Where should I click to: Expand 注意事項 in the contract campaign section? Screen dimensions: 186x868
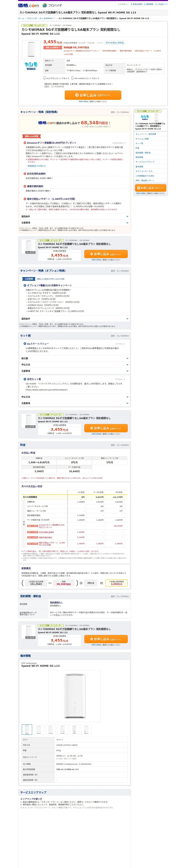click(x=75, y=223)
